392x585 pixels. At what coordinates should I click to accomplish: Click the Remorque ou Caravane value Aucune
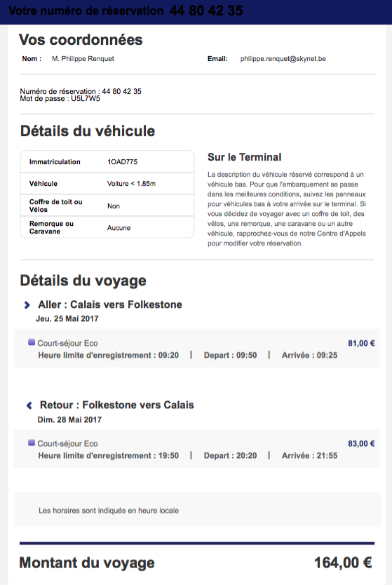(119, 227)
